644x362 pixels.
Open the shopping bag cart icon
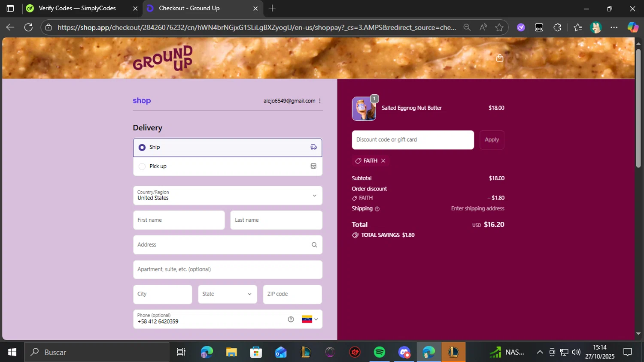(x=499, y=58)
